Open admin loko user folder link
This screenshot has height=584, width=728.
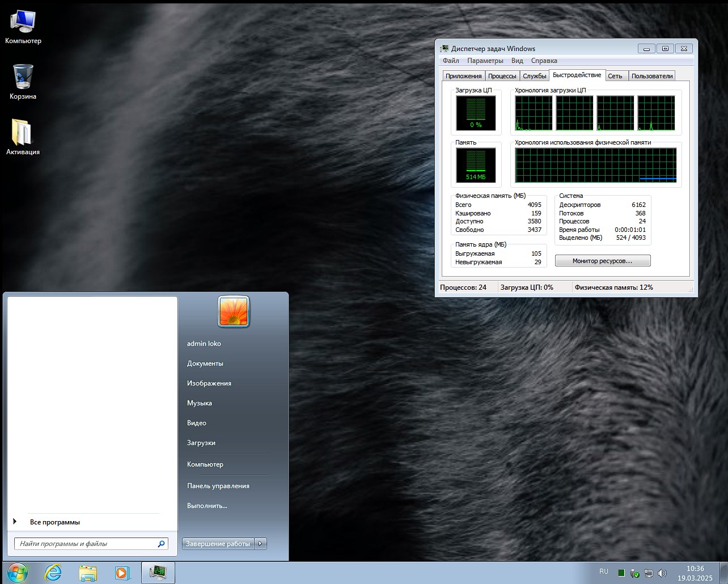click(204, 344)
